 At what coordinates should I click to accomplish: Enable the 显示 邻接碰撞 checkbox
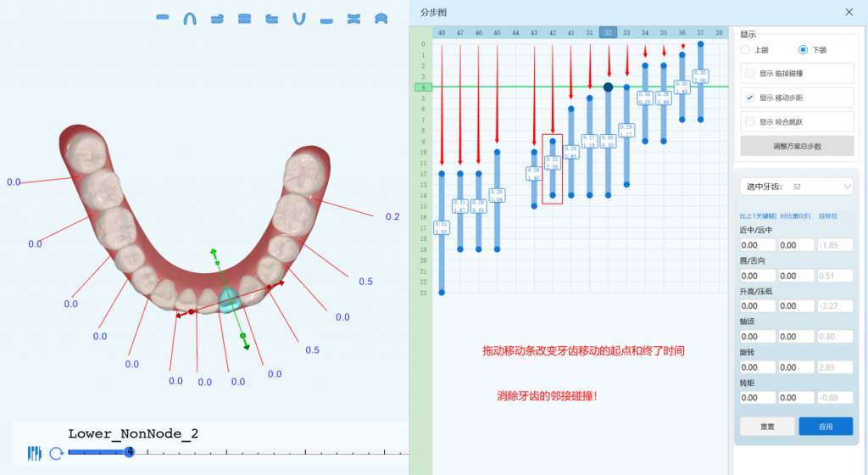(749, 74)
